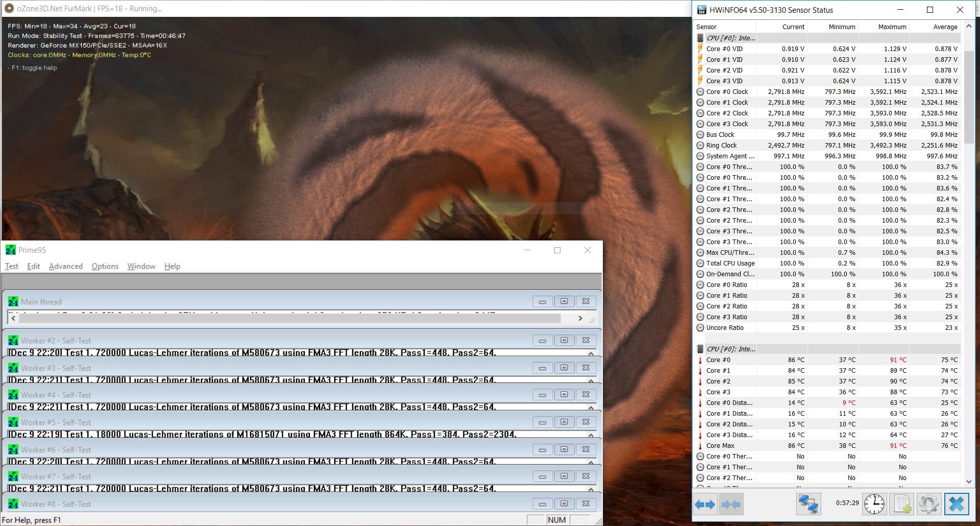Click the HWiNFO sensor list scroll-down arrow
Screen dimensions: 980x526
pyautogui.click(x=969, y=481)
